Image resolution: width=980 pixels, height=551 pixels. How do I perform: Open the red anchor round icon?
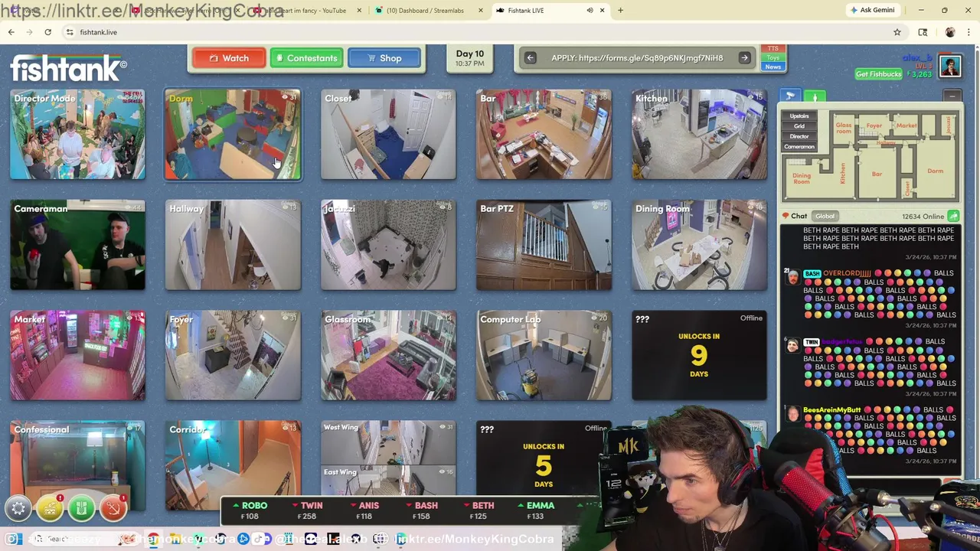pyautogui.click(x=113, y=507)
